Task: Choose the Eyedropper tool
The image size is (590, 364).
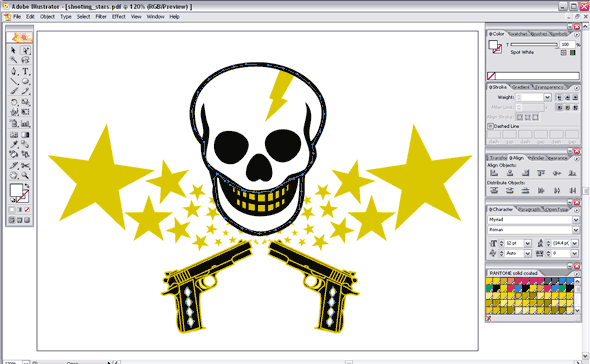Action: pos(14,144)
